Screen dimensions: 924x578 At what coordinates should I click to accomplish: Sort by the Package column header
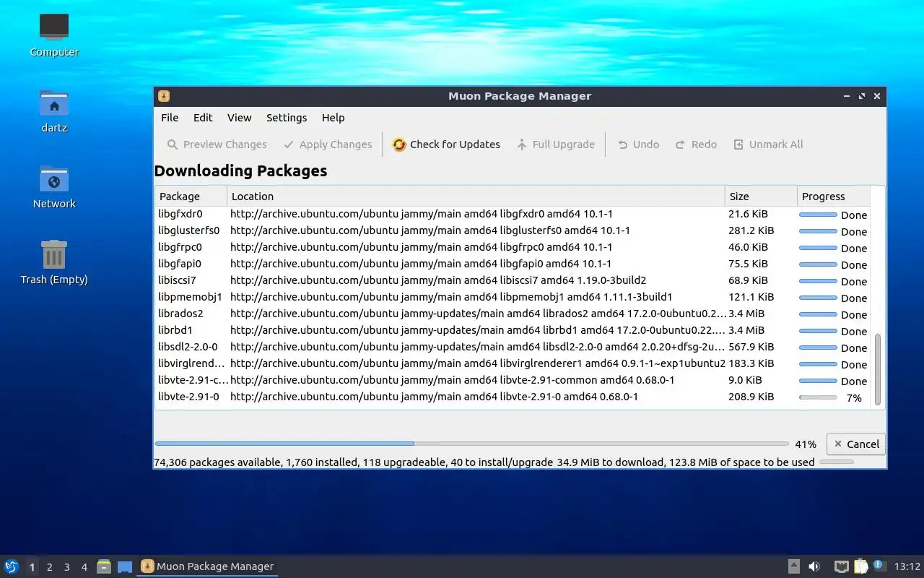pyautogui.click(x=191, y=197)
